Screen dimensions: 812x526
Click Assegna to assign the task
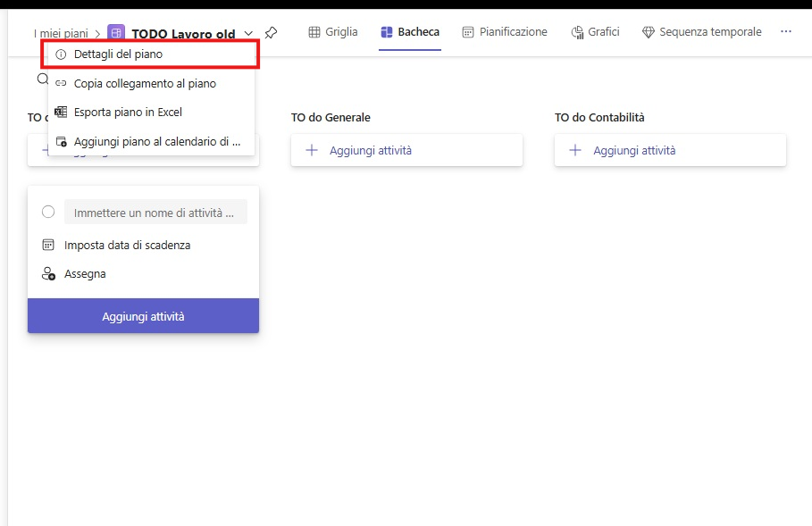[x=85, y=274]
